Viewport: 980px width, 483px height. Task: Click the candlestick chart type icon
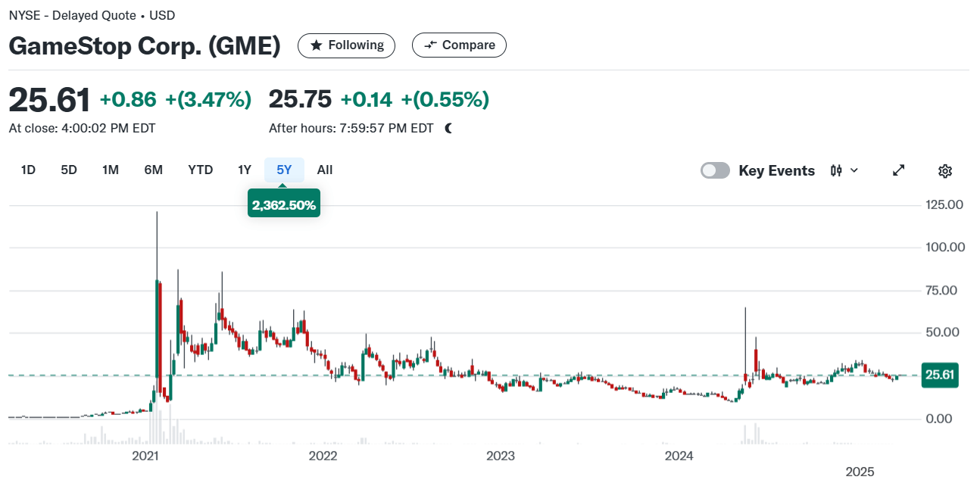click(836, 170)
